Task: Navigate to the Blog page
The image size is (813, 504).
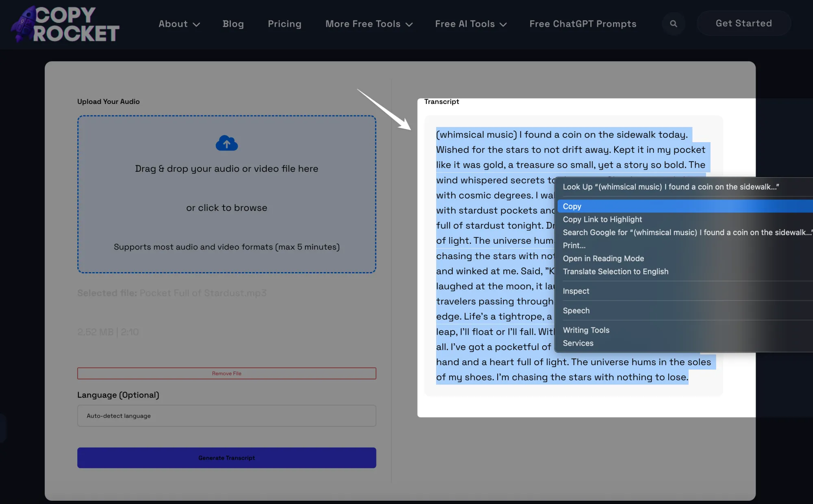Action: pos(233,24)
